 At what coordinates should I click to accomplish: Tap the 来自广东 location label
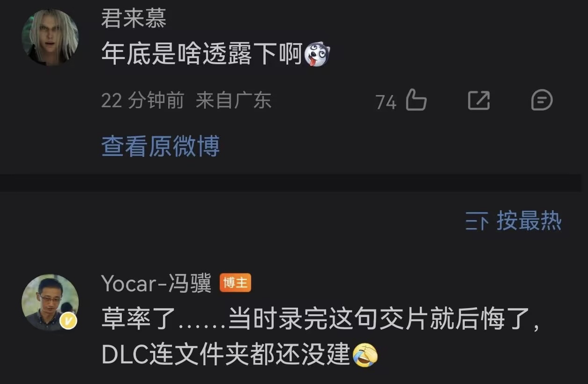click(x=233, y=101)
